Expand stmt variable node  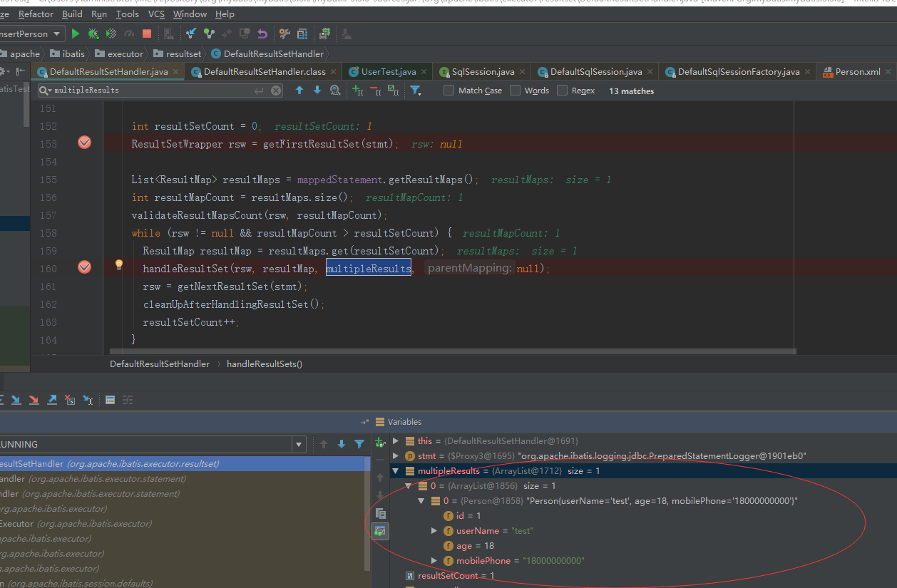[396, 456]
